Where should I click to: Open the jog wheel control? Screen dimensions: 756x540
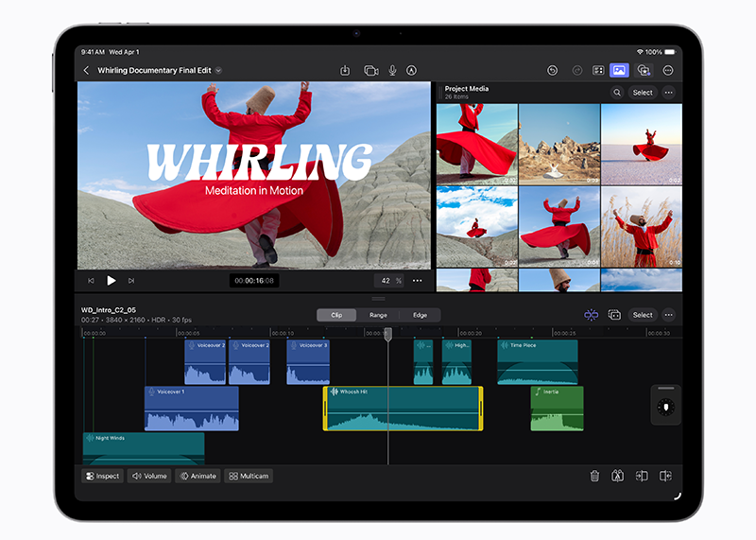tap(665, 407)
